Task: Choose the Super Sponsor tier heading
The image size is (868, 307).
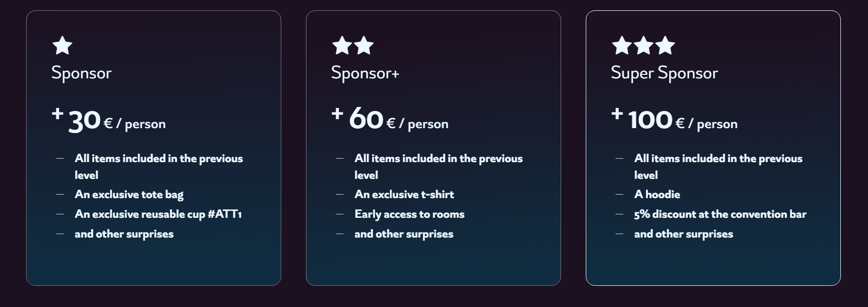Action: pos(664,73)
